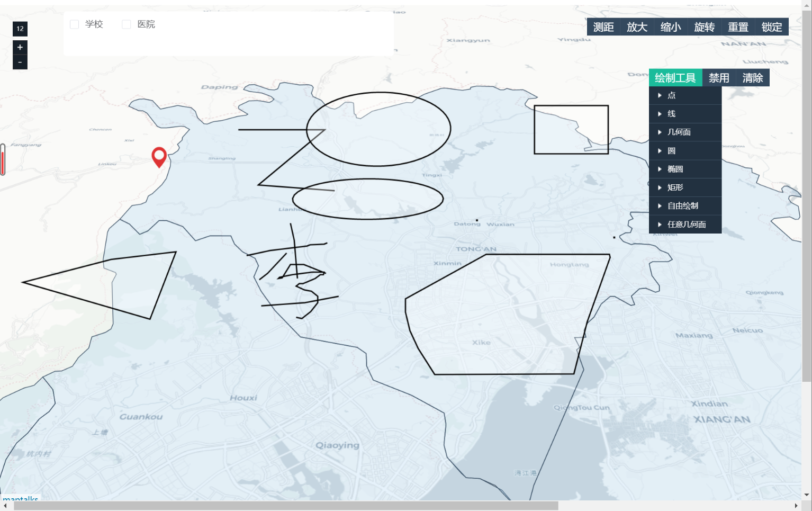
Task: Select 圆 in the drawing tools menu
Action: pos(685,151)
